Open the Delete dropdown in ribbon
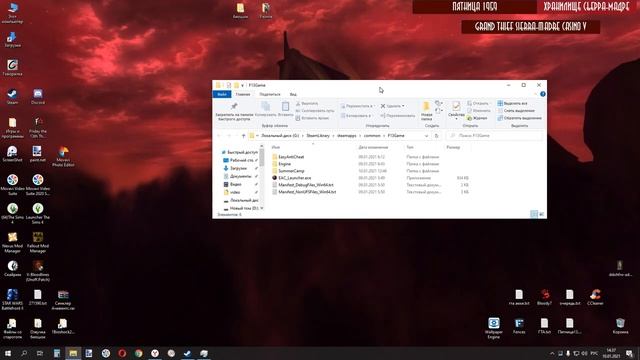Screen dimensions: 640x360 point(393,106)
